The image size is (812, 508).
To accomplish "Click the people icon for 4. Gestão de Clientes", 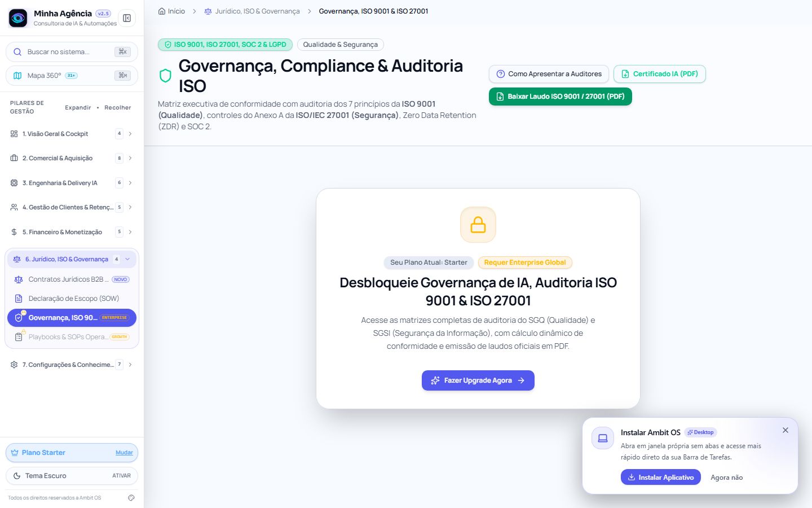I will 14,207.
